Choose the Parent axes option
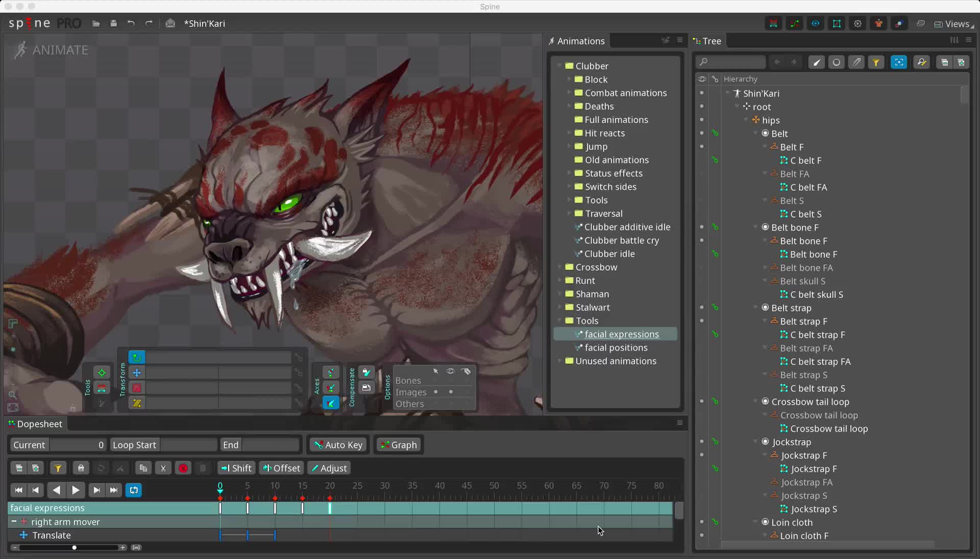980x559 pixels. [331, 388]
